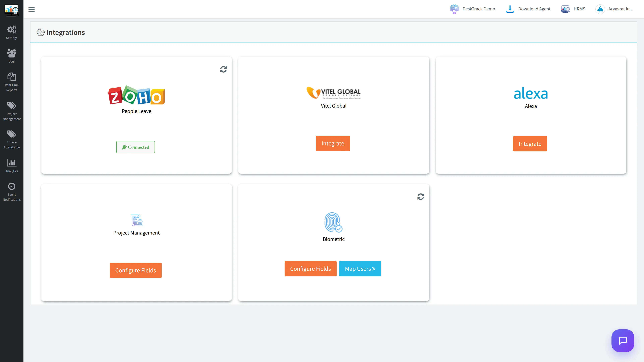Open Real Time Reports from the sidebar
Viewport: 644px width, 362px height.
point(12,82)
